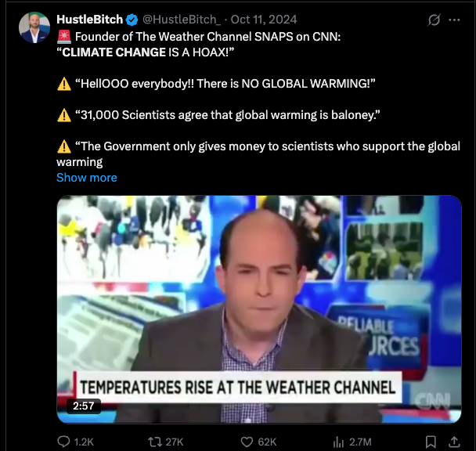
Task: Click the 2.7M views count
Action: (360, 442)
